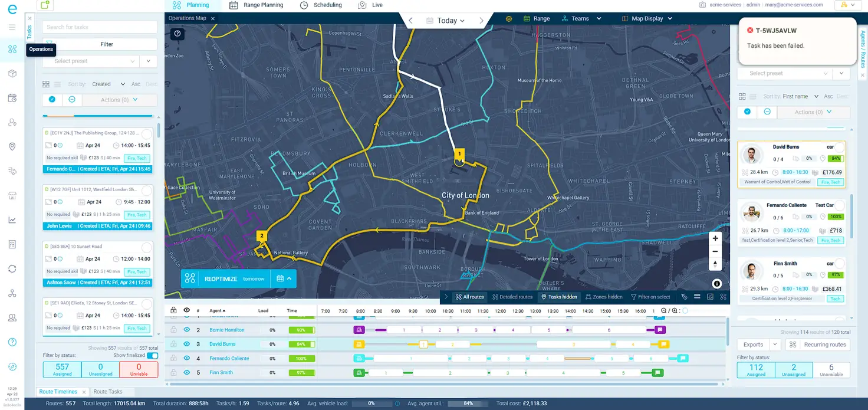Open map settings gear icon
This screenshot has width=868, height=410.
pyautogui.click(x=509, y=19)
